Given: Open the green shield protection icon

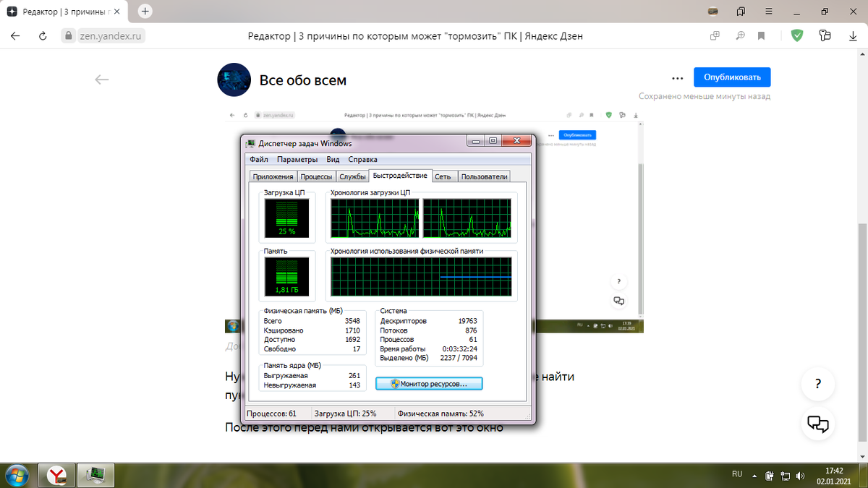Looking at the screenshot, I should pyautogui.click(x=796, y=35).
